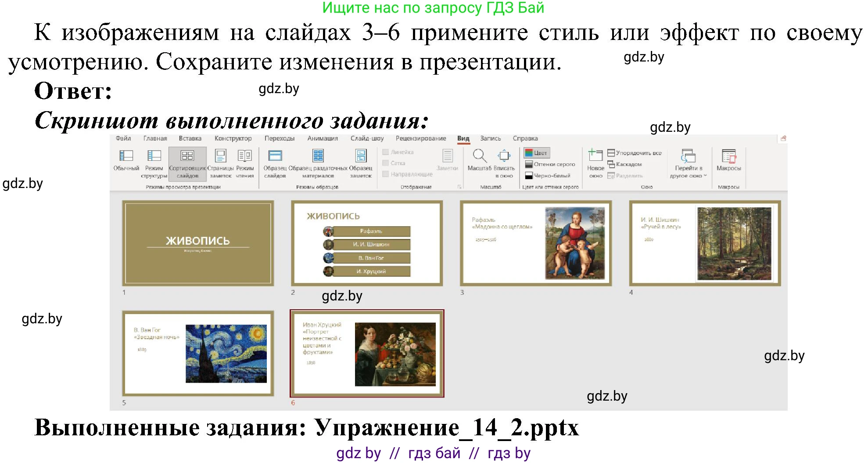The height and width of the screenshot is (463, 868).
Task: Check the Направляющие option
Action: (385, 174)
